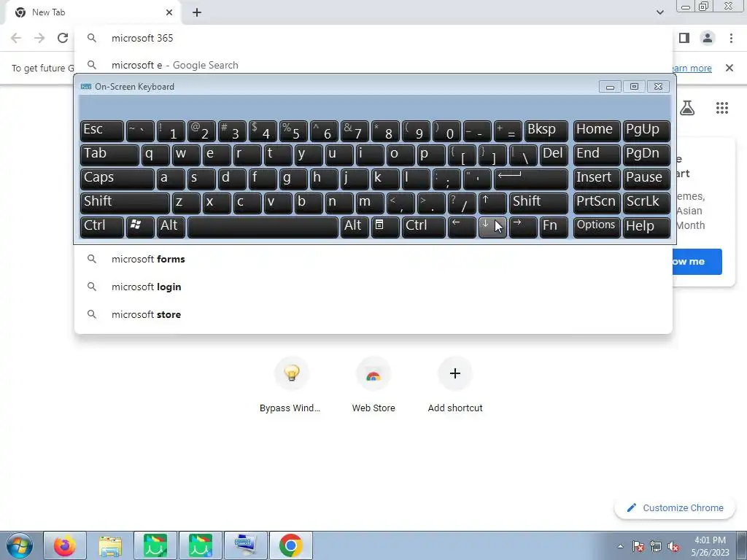Viewport: 747px width, 560px height.
Task: Click the spacebar key
Action: click(x=263, y=227)
